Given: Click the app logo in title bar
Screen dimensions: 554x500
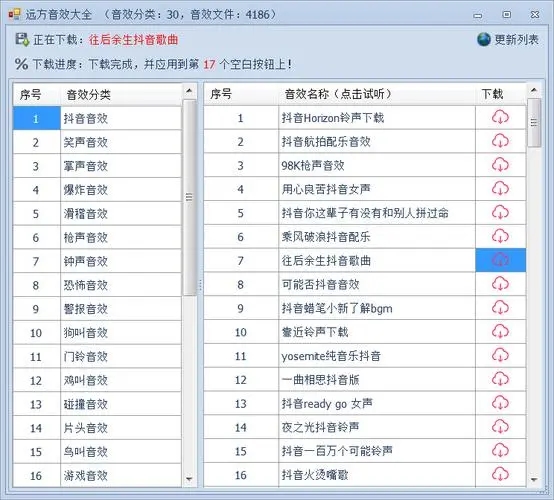Looking at the screenshot, I should pos(14,14).
